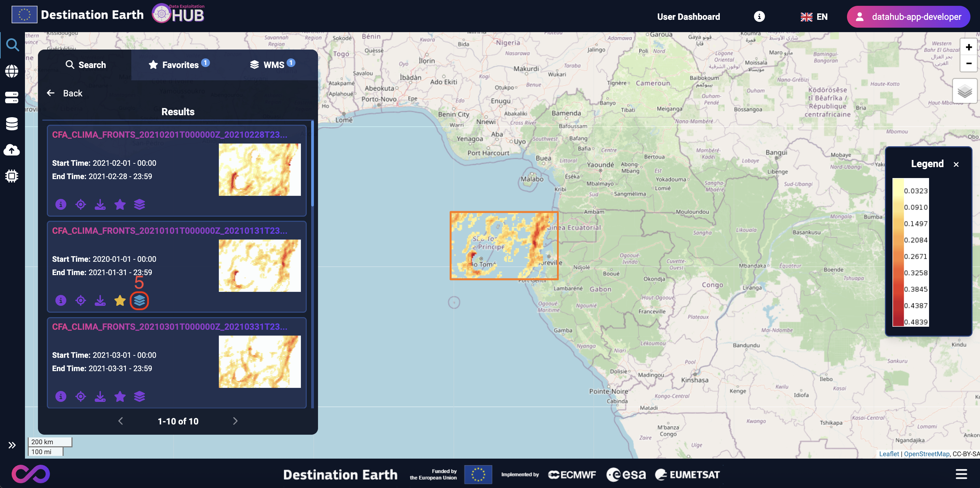Open the processor chip icon in sidebar
This screenshot has height=488, width=980.
click(x=12, y=176)
